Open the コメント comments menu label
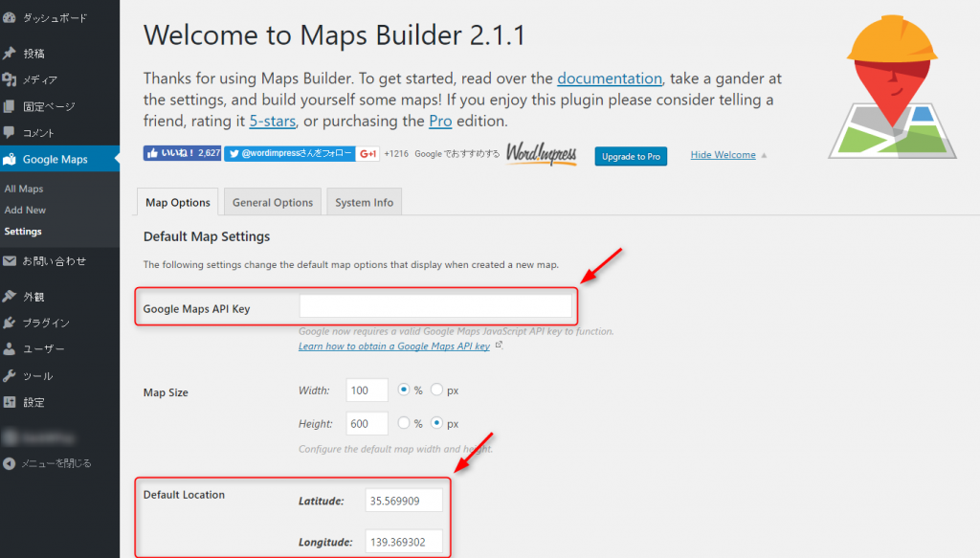Screen dimensions: 980x558 38,133
